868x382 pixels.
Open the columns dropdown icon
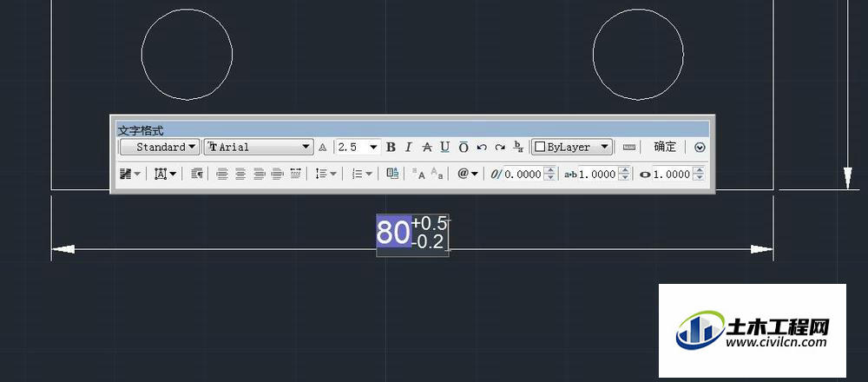pos(130,174)
